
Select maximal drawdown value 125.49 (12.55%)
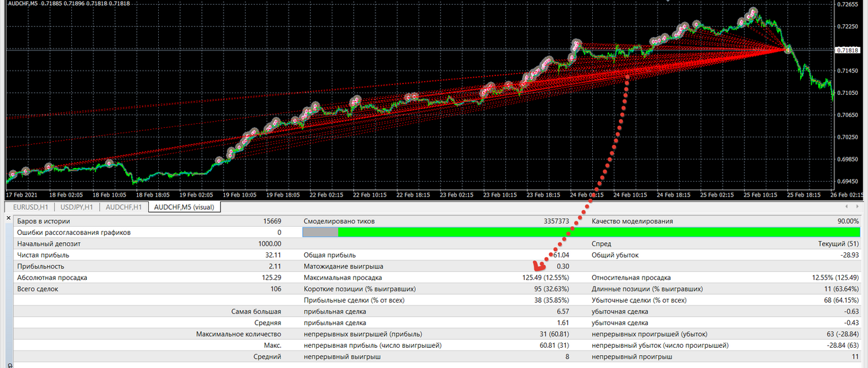pos(546,278)
